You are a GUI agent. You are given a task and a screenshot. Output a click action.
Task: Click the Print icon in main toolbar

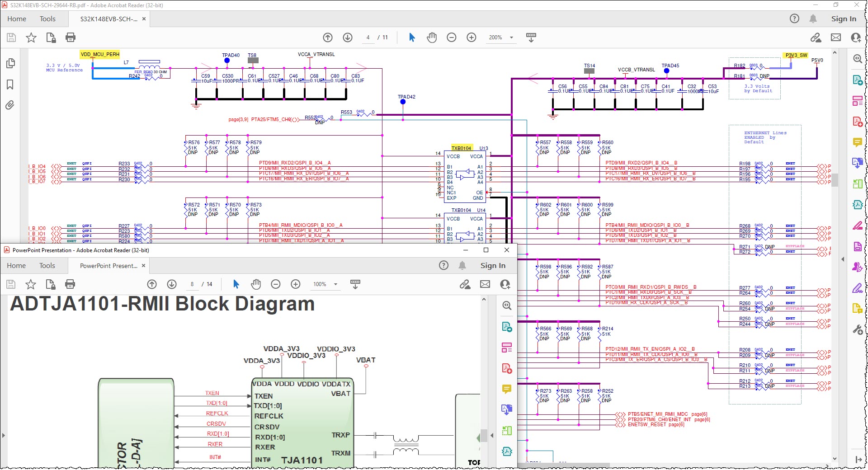pyautogui.click(x=71, y=38)
